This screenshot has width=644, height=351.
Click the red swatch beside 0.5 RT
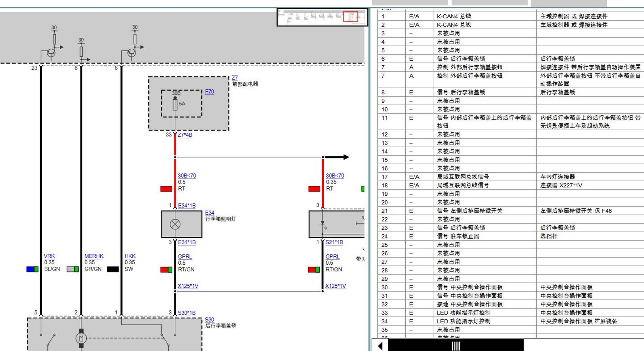coord(166,189)
